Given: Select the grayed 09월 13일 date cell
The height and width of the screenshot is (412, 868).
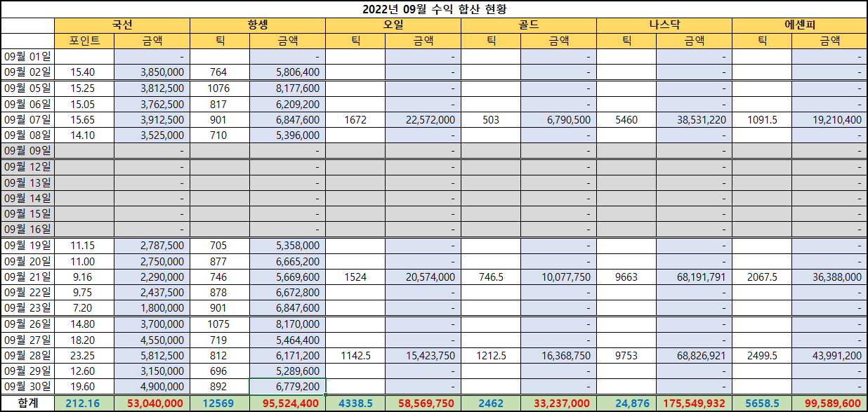Looking at the screenshot, I should point(27,182).
